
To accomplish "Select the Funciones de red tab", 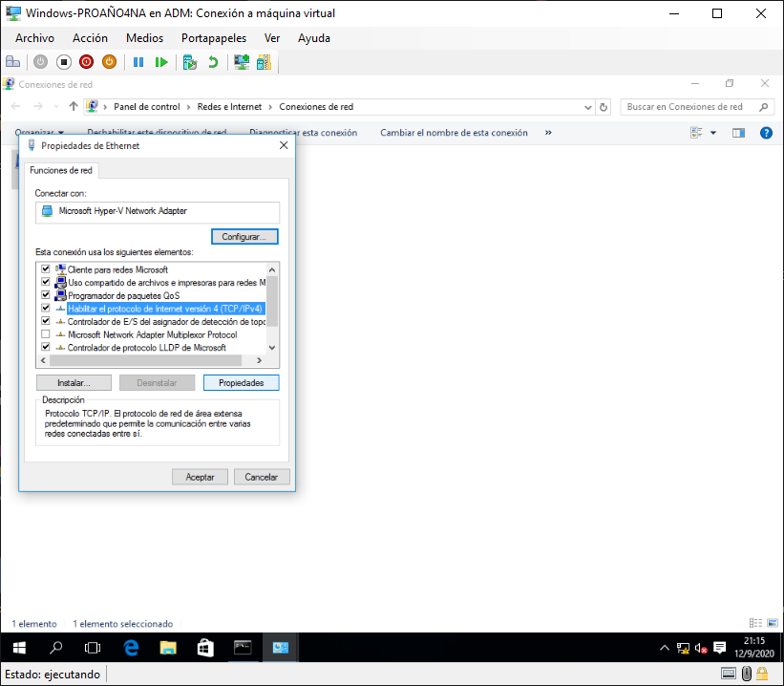I will click(61, 171).
